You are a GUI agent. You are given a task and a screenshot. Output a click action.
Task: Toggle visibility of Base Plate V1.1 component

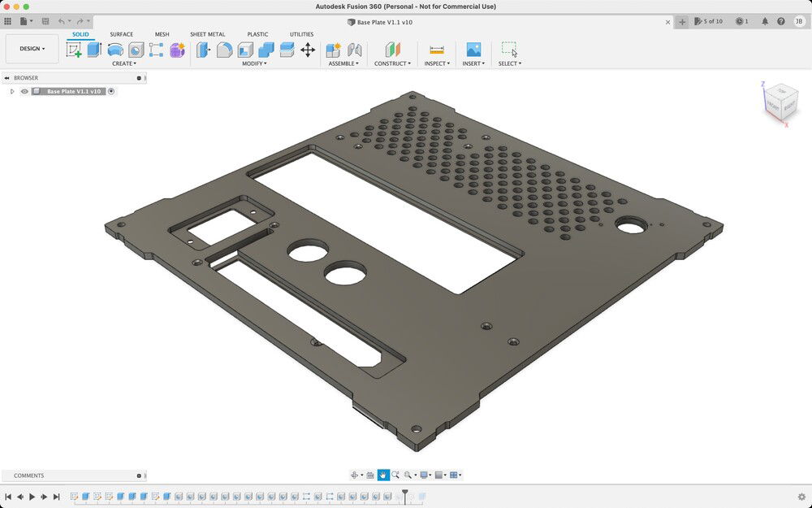(24, 91)
